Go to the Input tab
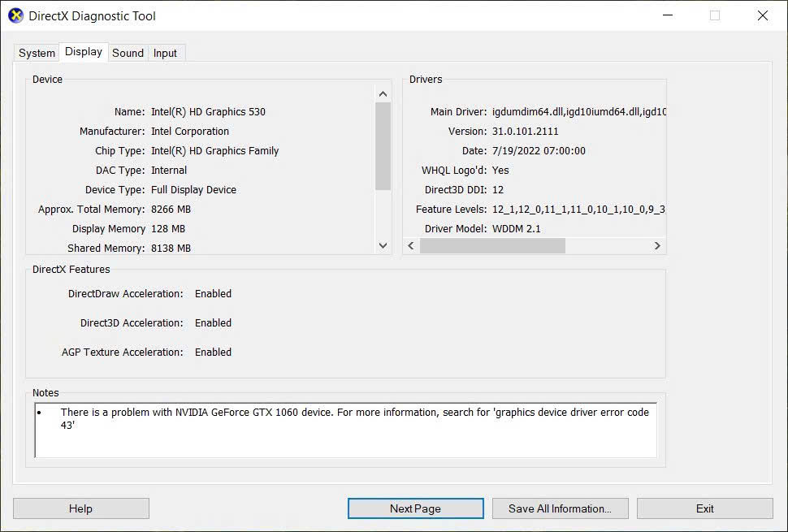788x532 pixels. point(165,53)
